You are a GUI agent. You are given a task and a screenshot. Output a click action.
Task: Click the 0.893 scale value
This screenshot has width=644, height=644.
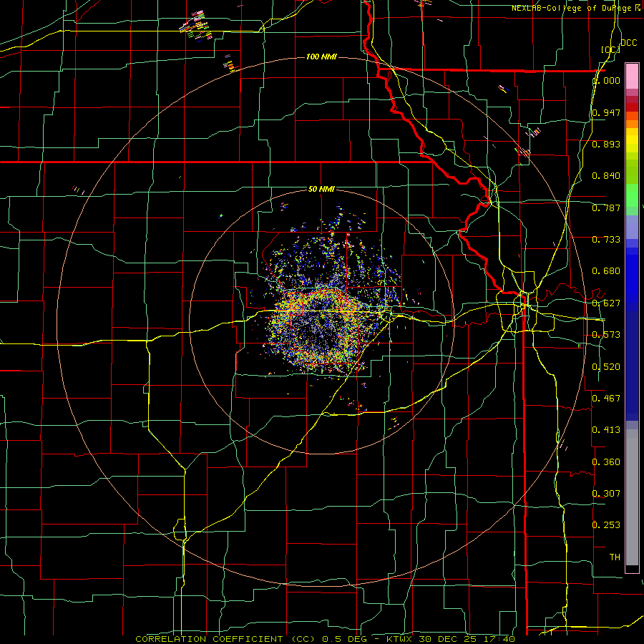coord(606,144)
